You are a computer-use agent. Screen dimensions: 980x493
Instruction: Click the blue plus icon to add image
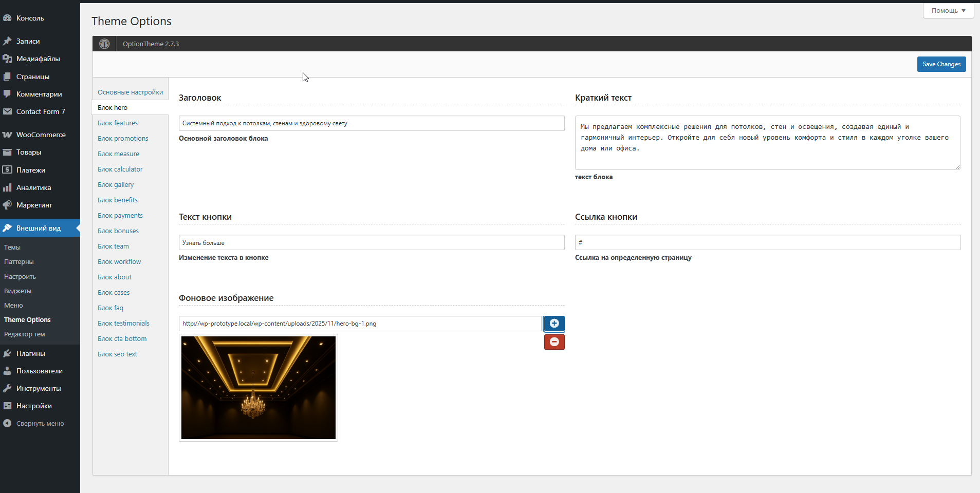coord(554,324)
